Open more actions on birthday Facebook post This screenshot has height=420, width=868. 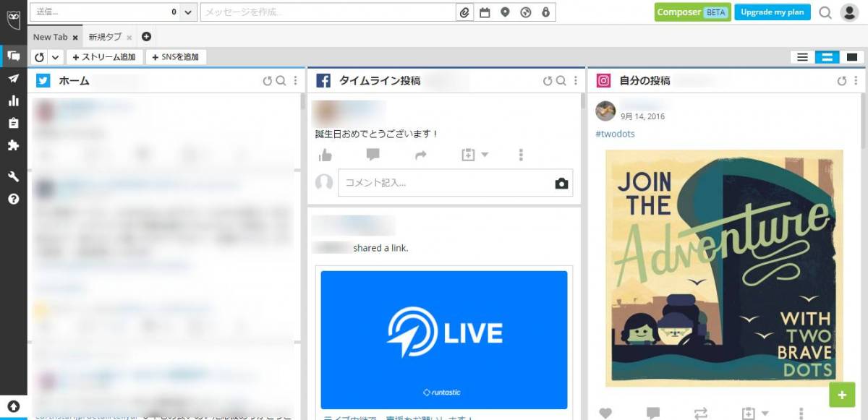coord(521,155)
